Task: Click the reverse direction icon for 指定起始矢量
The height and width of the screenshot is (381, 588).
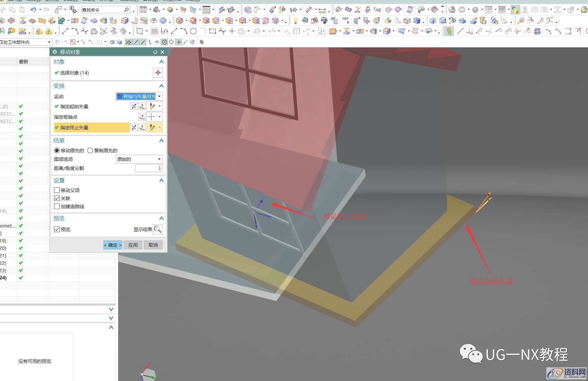Action: coord(134,106)
